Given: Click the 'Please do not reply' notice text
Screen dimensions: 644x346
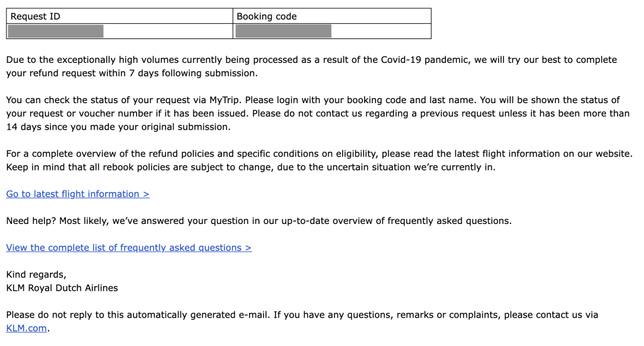Looking at the screenshot, I should (50, 315).
